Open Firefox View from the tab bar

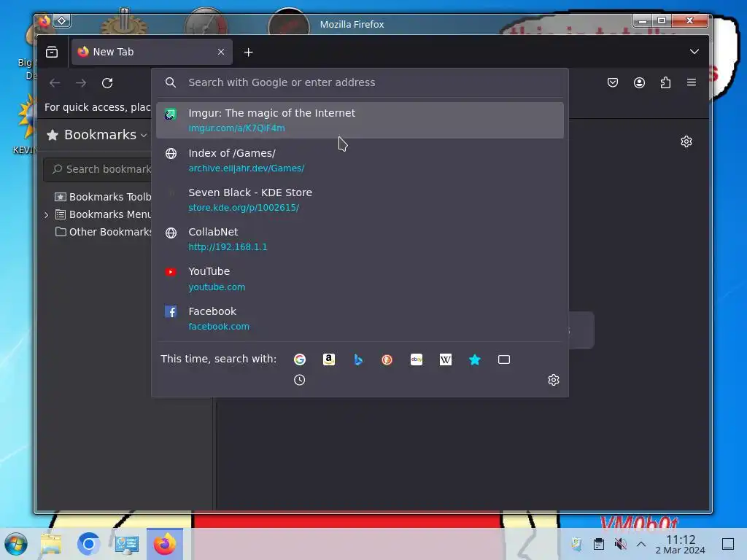pos(52,52)
